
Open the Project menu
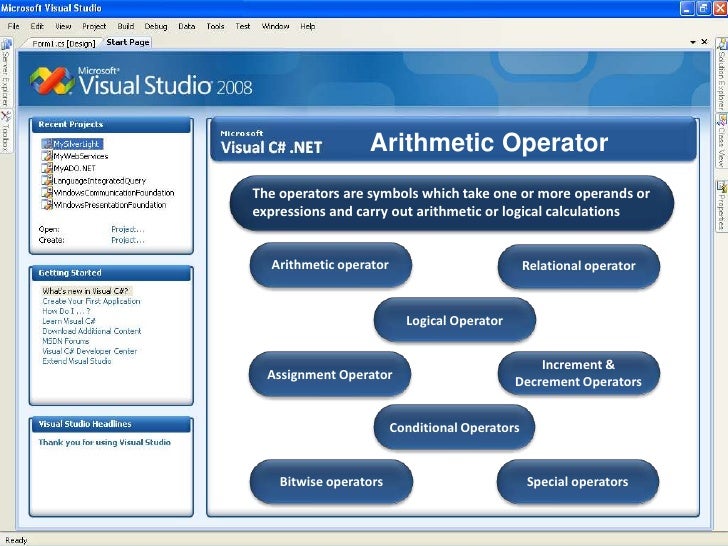click(x=94, y=26)
